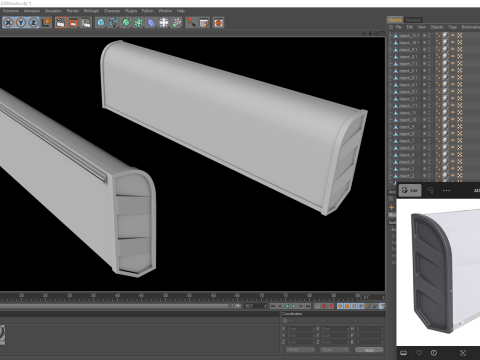Toggle visibility dots for object_2
This screenshot has width=480, height=360.
coord(429,176)
